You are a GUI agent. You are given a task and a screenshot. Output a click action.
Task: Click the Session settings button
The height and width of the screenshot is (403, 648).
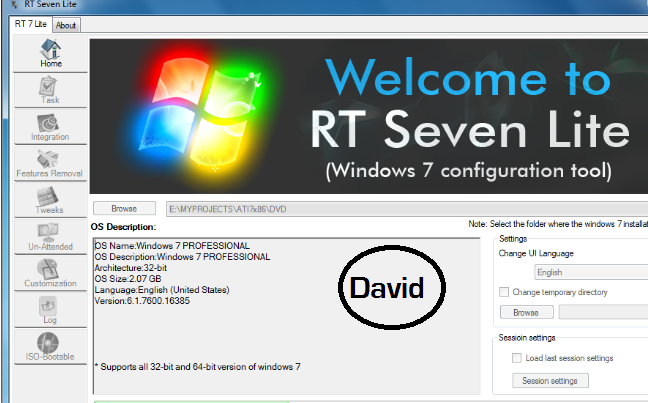pyautogui.click(x=550, y=381)
